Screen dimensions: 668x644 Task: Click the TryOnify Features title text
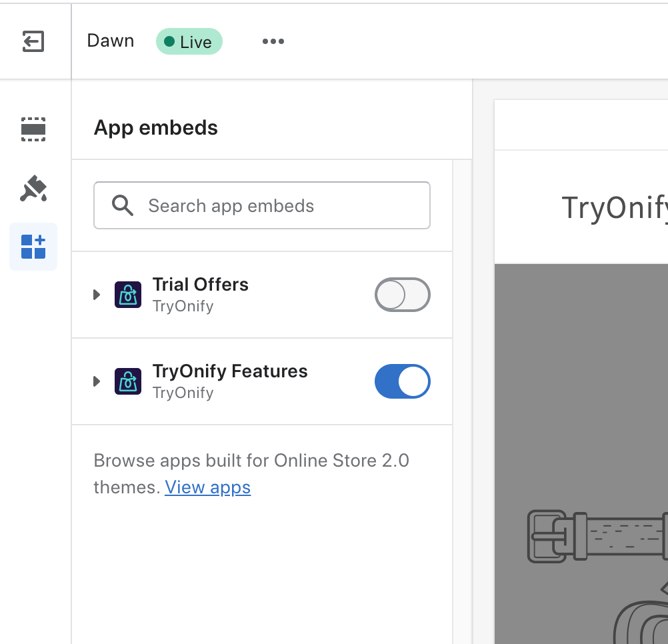230,371
